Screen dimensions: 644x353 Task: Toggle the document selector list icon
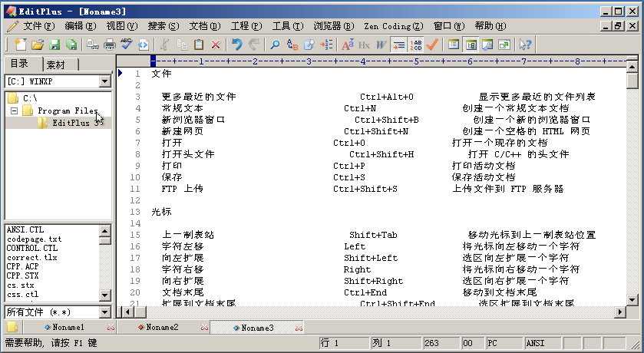454,45
